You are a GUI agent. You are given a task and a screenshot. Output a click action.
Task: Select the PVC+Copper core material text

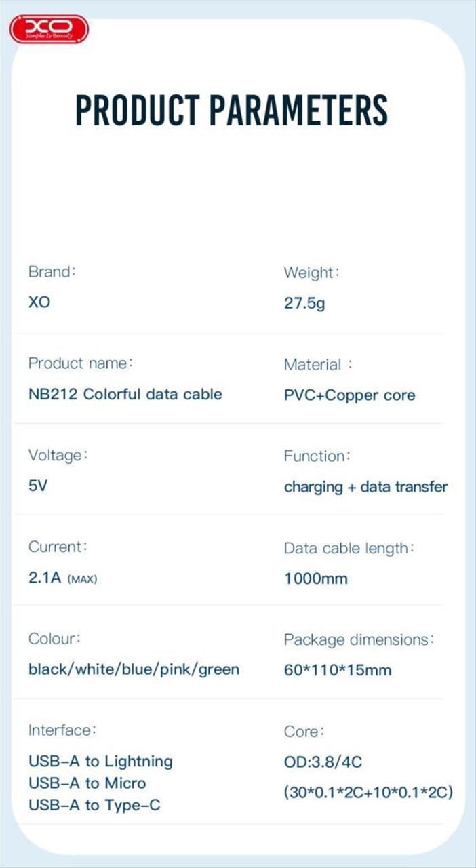349,395
